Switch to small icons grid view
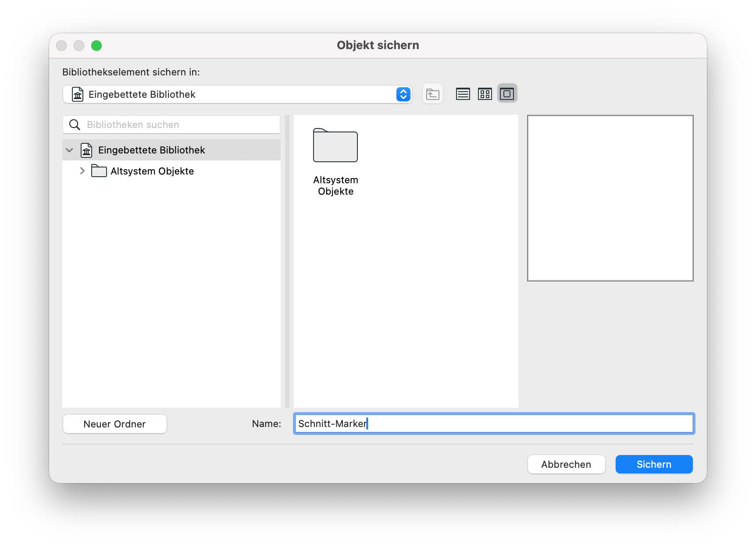The height and width of the screenshot is (548, 756). click(485, 94)
